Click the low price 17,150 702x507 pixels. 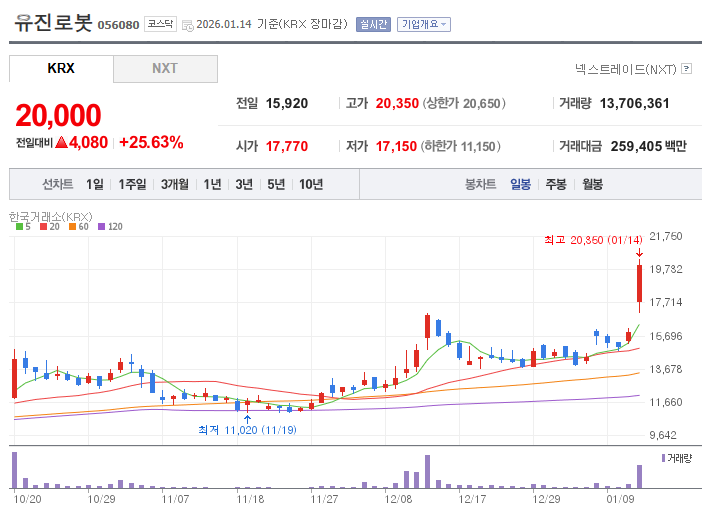click(x=396, y=146)
